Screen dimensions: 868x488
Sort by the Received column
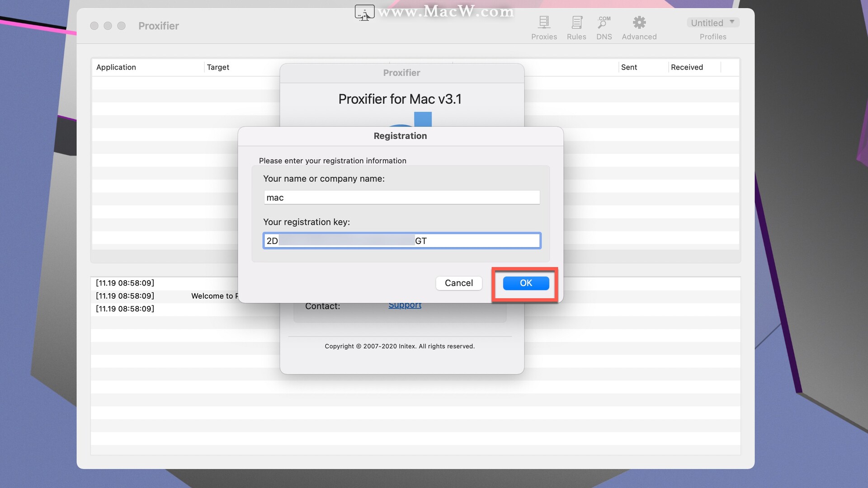coord(687,67)
